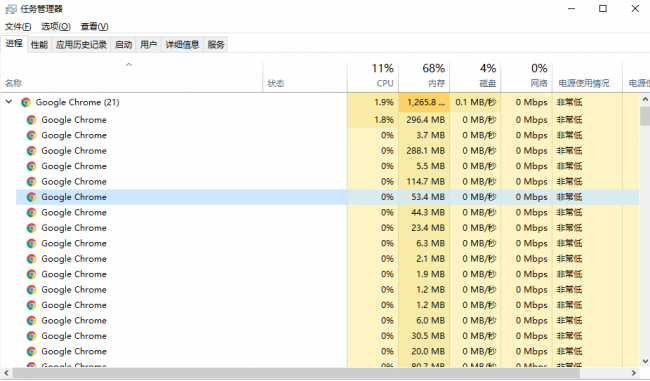This screenshot has height=381, width=650.
Task: Switch to the 详细信息 tab
Action: point(182,44)
